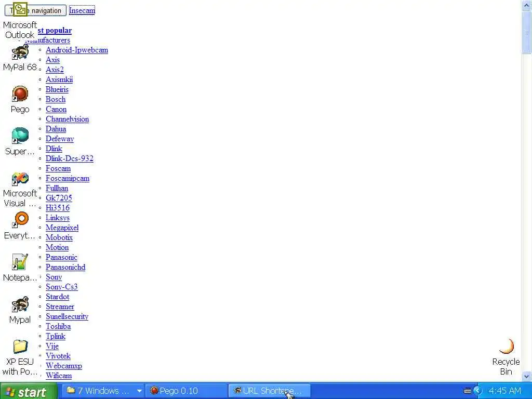Open the Most popular link

pos(54,30)
